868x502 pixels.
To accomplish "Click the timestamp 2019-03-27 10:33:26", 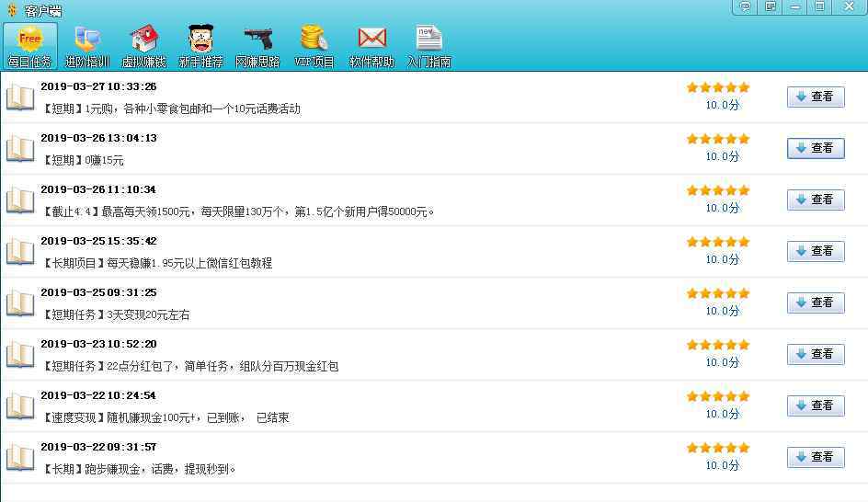I will pos(98,87).
